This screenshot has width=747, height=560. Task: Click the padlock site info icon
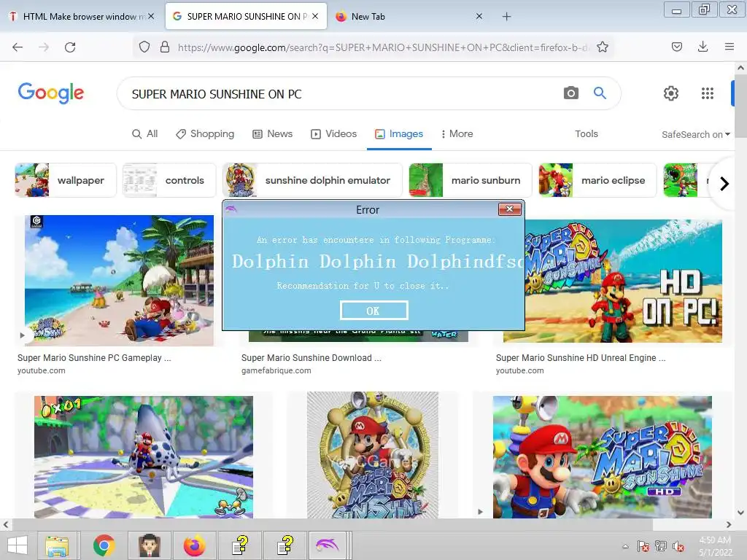165,47
